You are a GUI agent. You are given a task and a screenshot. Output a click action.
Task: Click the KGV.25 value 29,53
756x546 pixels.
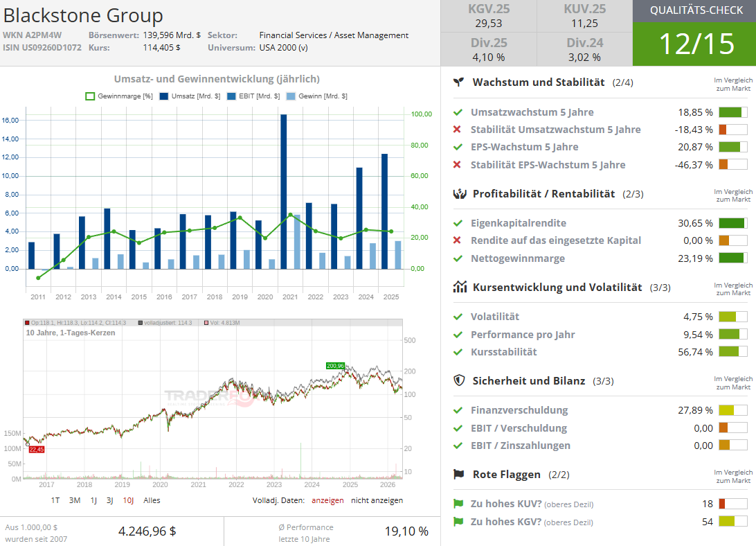[x=488, y=23]
